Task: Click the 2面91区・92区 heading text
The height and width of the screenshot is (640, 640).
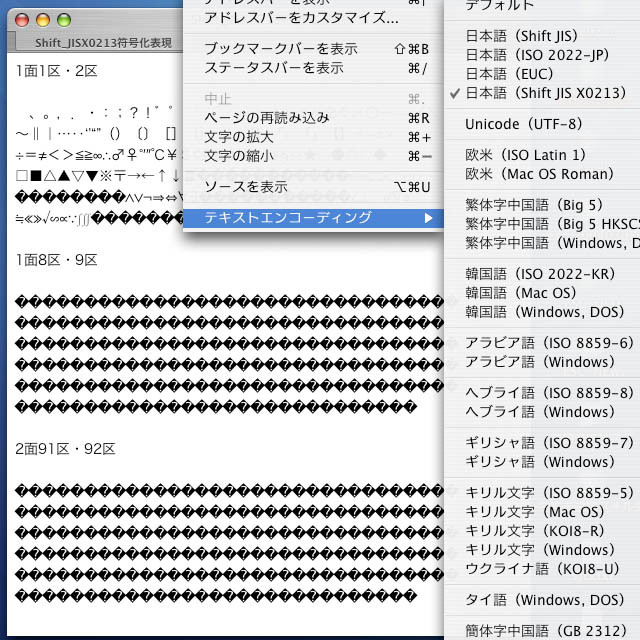Action: pyautogui.click(x=65, y=449)
